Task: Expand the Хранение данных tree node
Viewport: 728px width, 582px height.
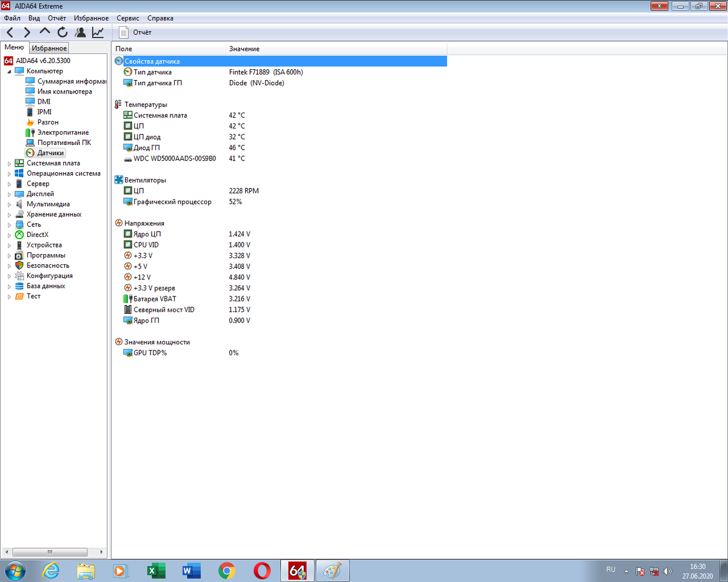Action: (9, 215)
